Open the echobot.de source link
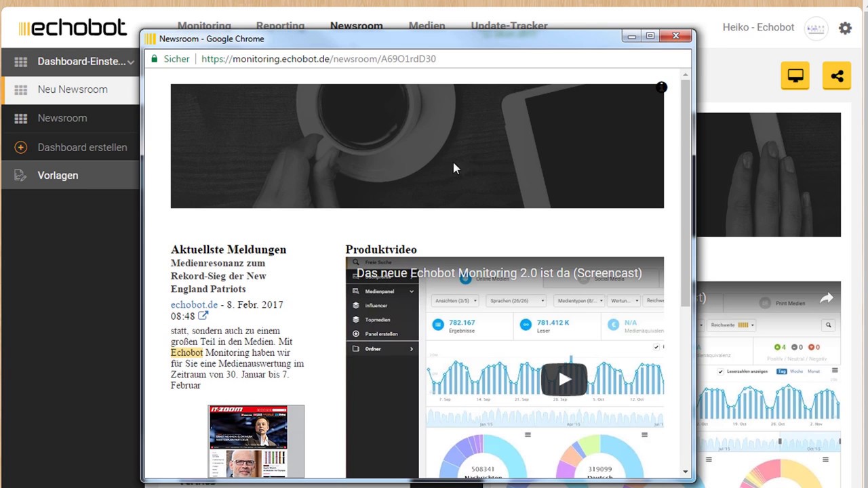868x488 pixels. click(194, 305)
